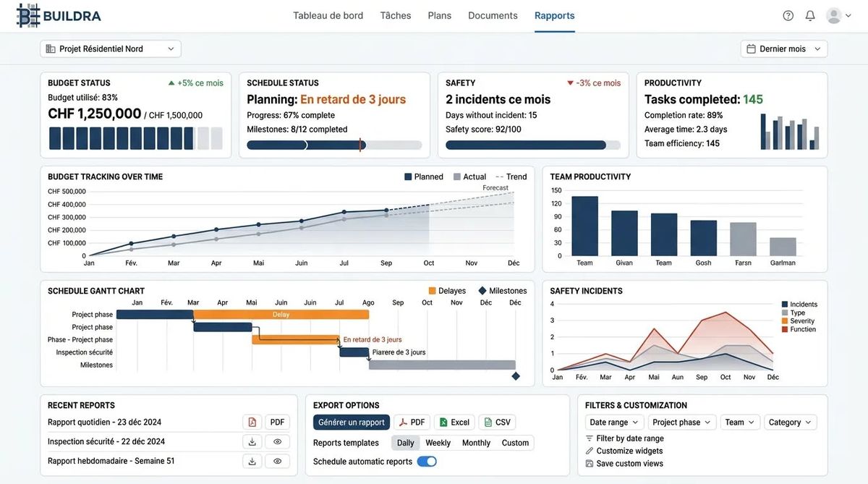Download the Inspection sécurité report
Image resolution: width=868 pixels, height=484 pixels.
point(252,442)
